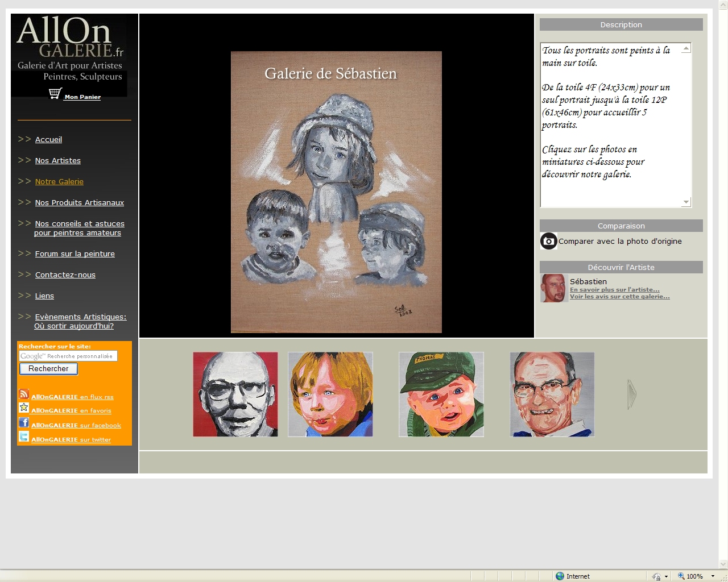Open the Accueil menu item
This screenshot has height=582, width=728.
pos(48,140)
